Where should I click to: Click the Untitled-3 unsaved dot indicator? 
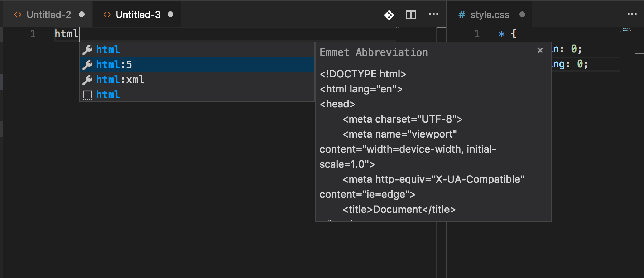click(x=170, y=14)
